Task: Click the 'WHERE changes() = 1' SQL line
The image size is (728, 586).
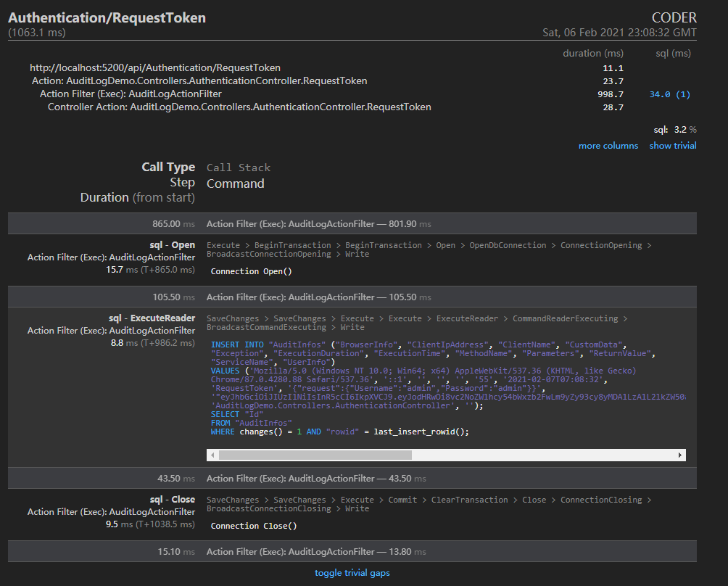Action: point(340,432)
